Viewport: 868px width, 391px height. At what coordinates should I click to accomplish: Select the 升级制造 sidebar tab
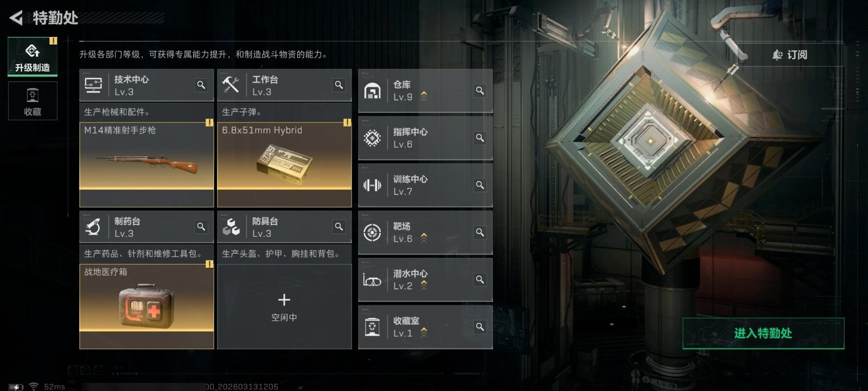33,56
